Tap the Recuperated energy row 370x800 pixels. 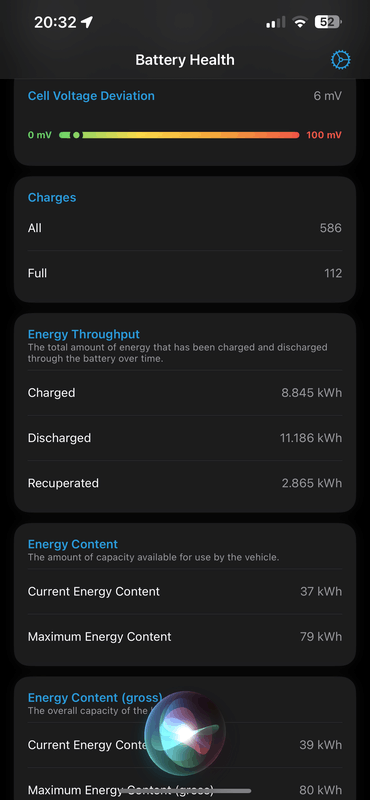pyautogui.click(x=185, y=483)
